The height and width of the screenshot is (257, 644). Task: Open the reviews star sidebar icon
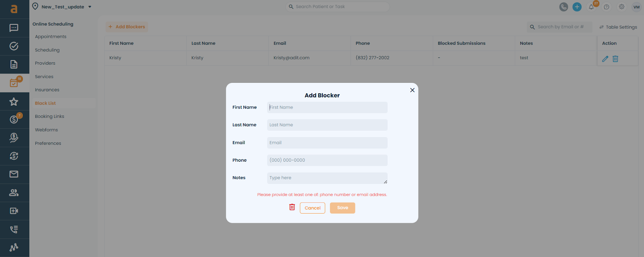click(x=14, y=102)
